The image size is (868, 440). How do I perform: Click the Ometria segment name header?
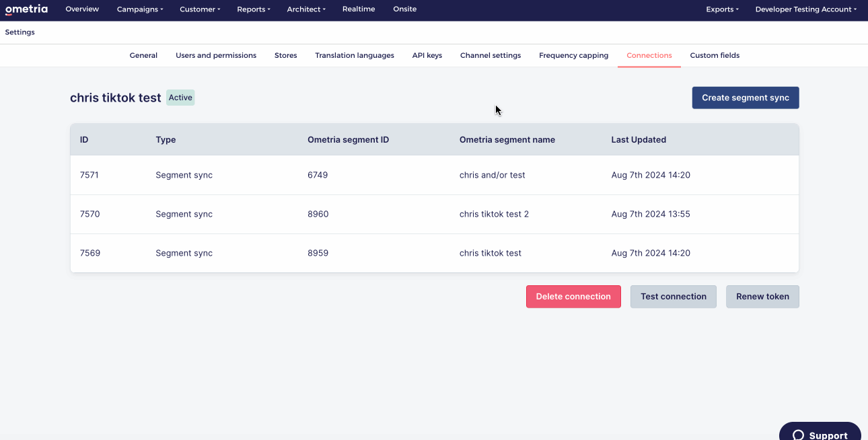click(507, 140)
